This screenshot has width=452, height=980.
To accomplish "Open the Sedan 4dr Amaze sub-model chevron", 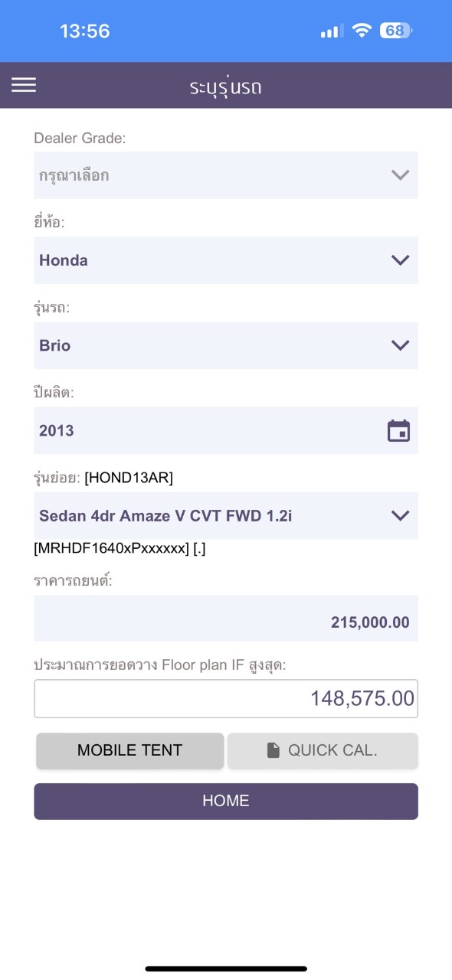I will pyautogui.click(x=400, y=516).
